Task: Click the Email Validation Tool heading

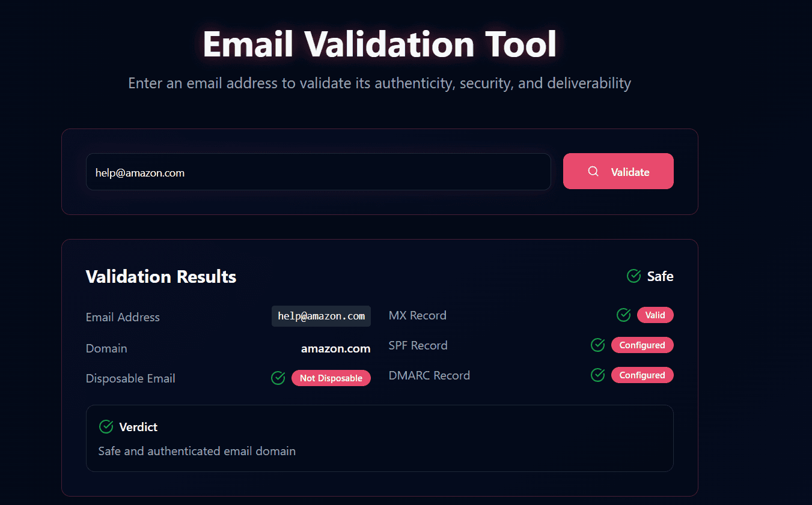Action: (x=379, y=44)
